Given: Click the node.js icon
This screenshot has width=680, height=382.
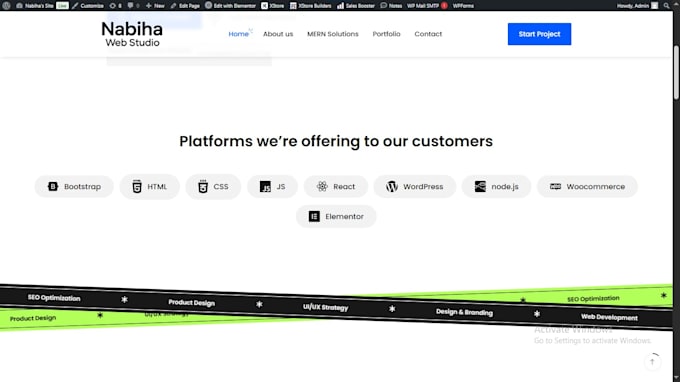Looking at the screenshot, I should pos(480,186).
